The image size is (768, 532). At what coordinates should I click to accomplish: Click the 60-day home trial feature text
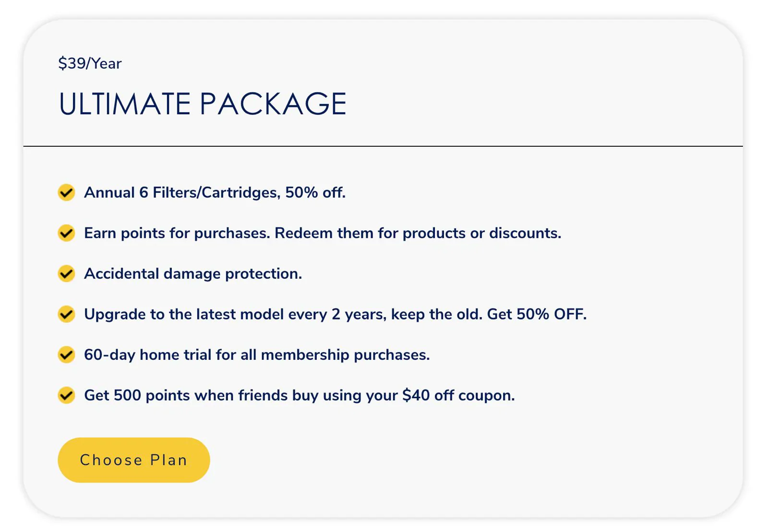click(x=257, y=355)
